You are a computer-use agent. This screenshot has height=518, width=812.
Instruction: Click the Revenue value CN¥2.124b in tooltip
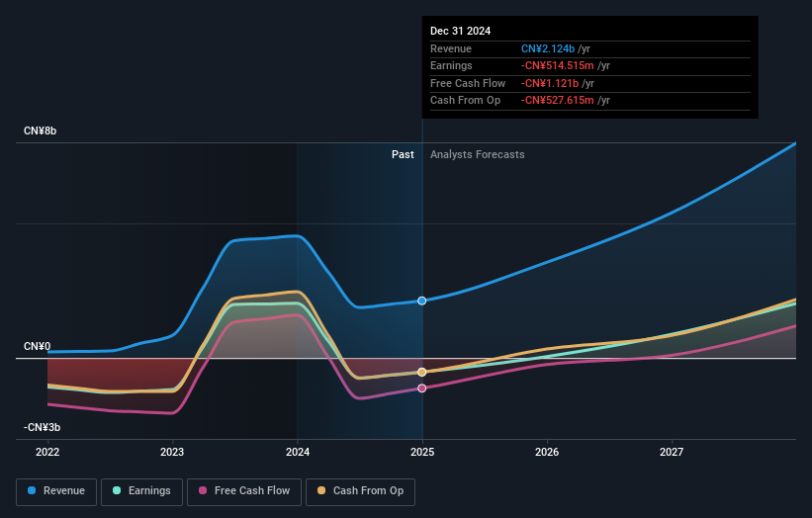pos(548,48)
